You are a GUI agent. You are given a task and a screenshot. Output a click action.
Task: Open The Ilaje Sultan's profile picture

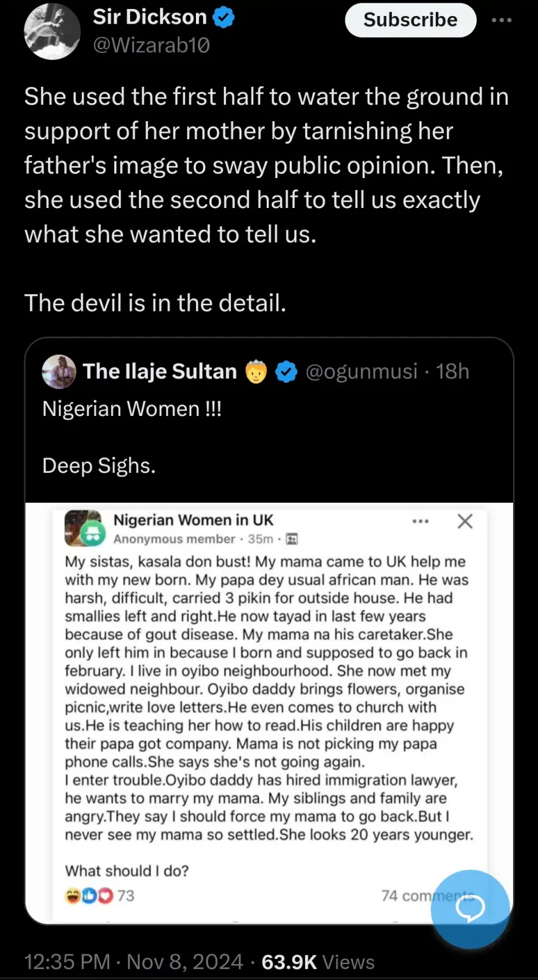click(59, 371)
